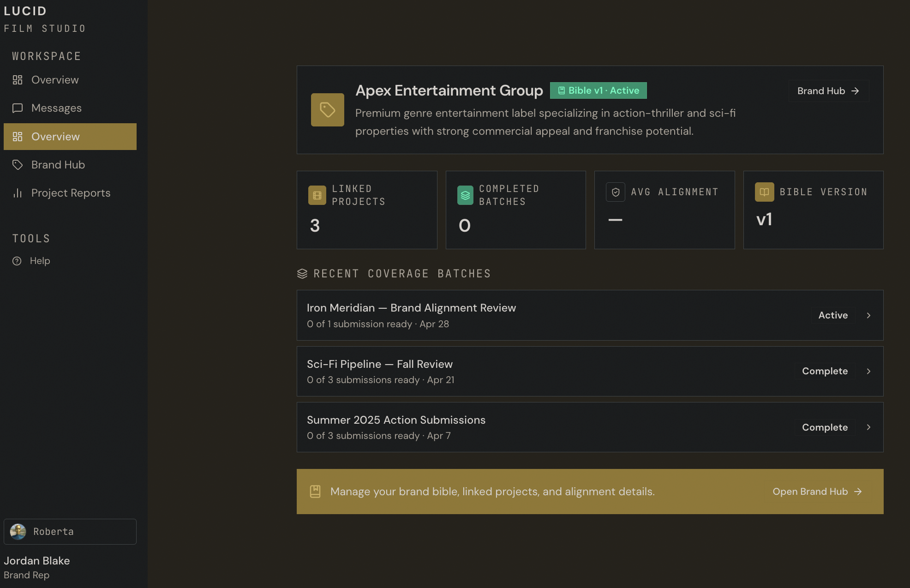Click the Help question mark icon
910x588 pixels.
pos(17,261)
